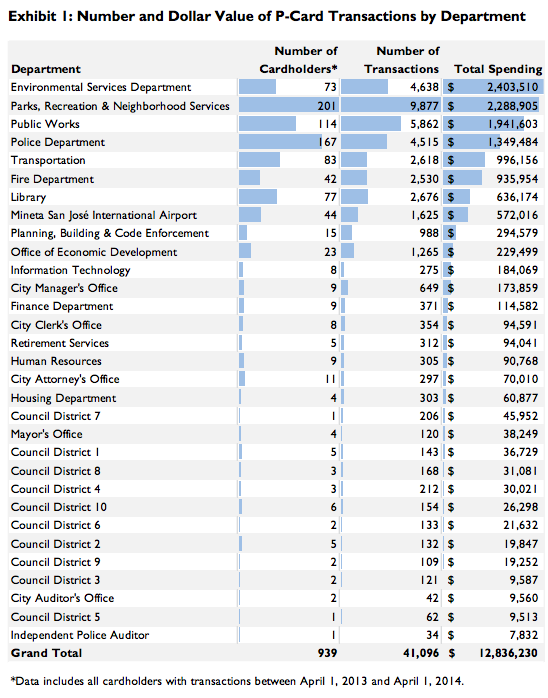Click the Council District 10 label
This screenshot has width=548, height=698.
(x=59, y=507)
